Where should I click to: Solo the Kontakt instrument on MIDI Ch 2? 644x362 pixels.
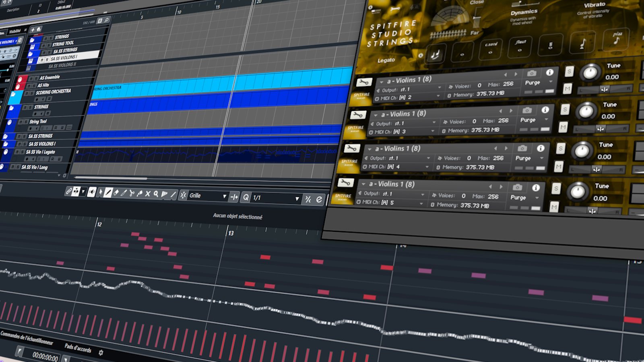(569, 72)
